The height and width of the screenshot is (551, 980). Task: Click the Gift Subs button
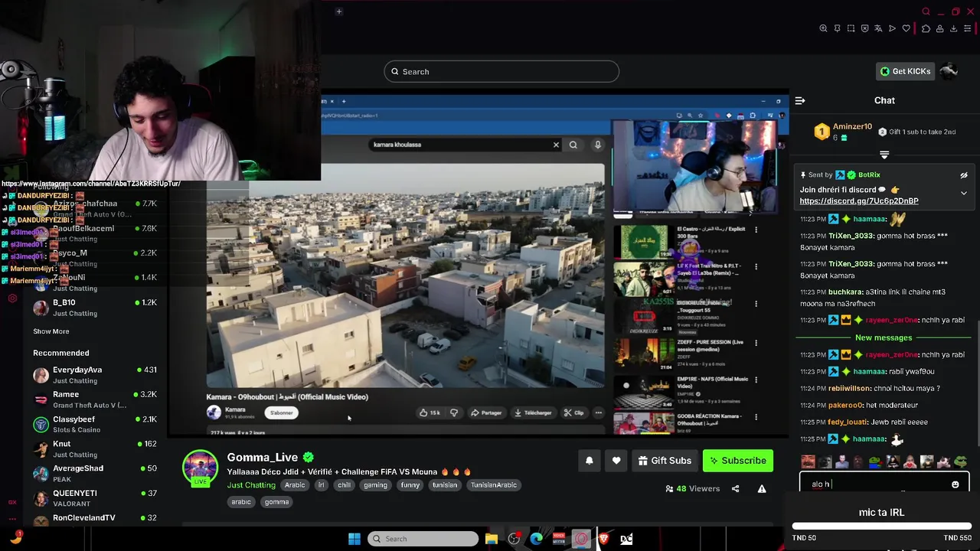coord(665,461)
